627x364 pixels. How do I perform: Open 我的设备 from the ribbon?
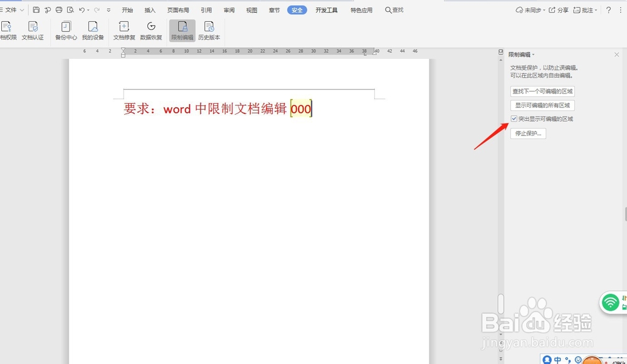93,30
